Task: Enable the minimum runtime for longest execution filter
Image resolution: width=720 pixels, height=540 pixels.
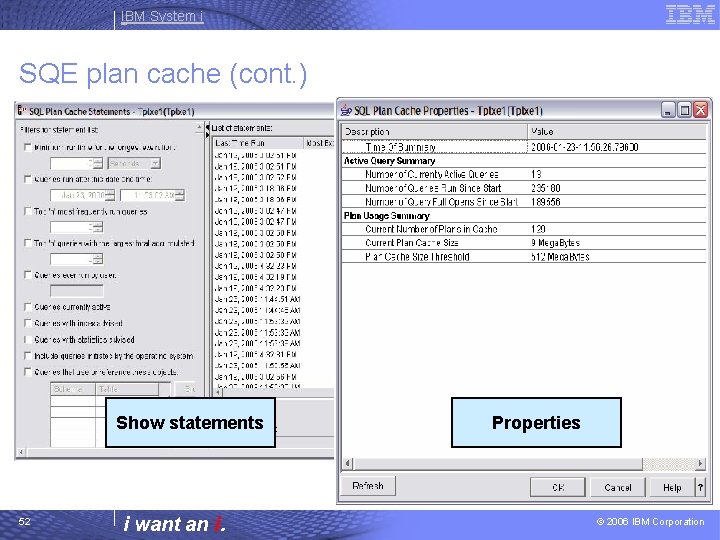Action: (28, 147)
